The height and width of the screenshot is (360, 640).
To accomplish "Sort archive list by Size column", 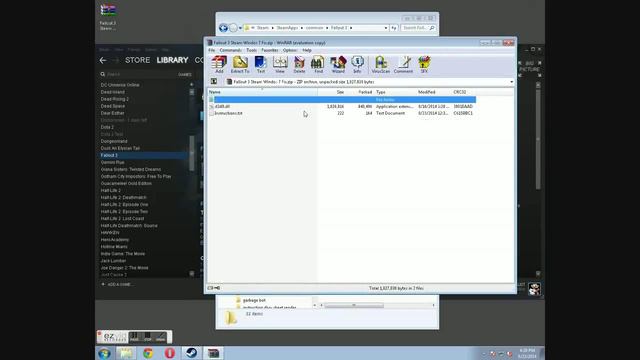I will coord(331,92).
